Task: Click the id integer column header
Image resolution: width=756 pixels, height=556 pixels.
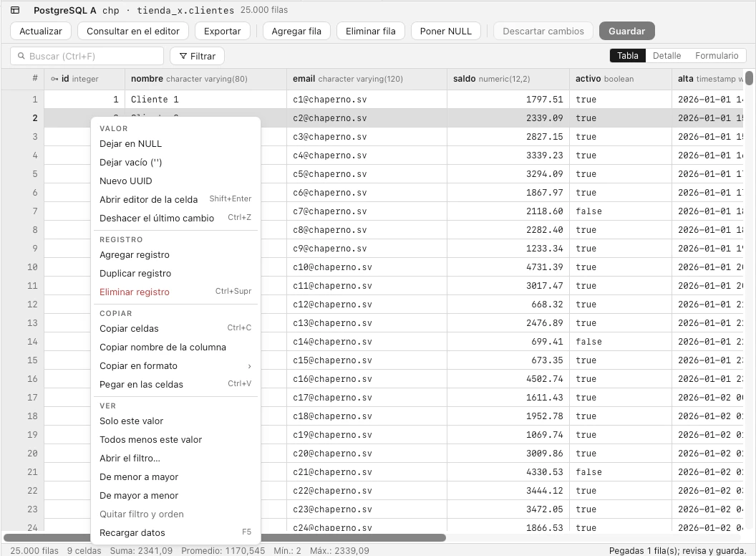Action: coord(85,79)
